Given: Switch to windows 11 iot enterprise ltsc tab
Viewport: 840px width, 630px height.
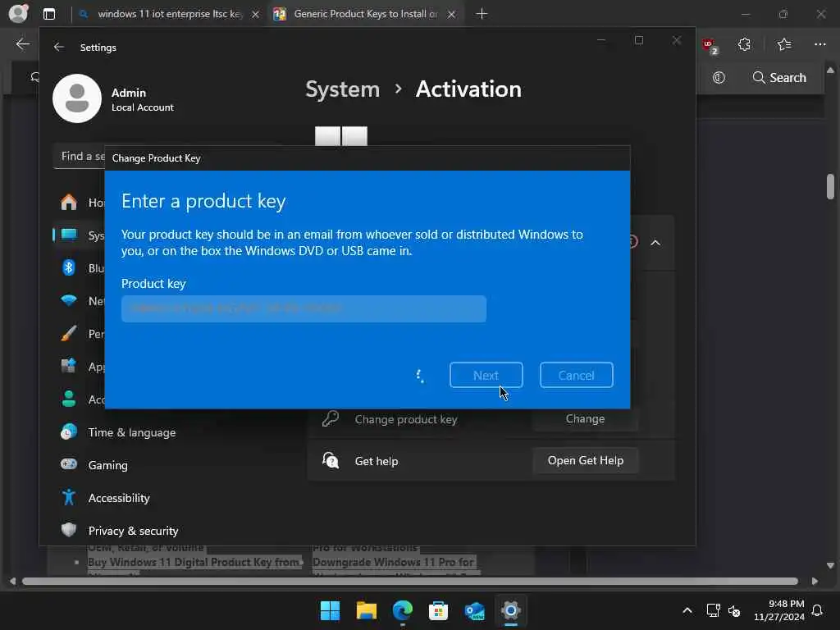Looking at the screenshot, I should click(x=169, y=14).
